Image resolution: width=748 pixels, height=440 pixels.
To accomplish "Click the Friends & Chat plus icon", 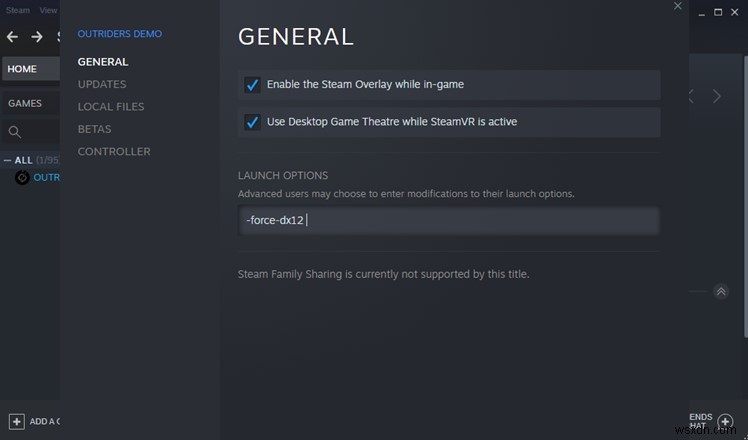I will point(726,422).
